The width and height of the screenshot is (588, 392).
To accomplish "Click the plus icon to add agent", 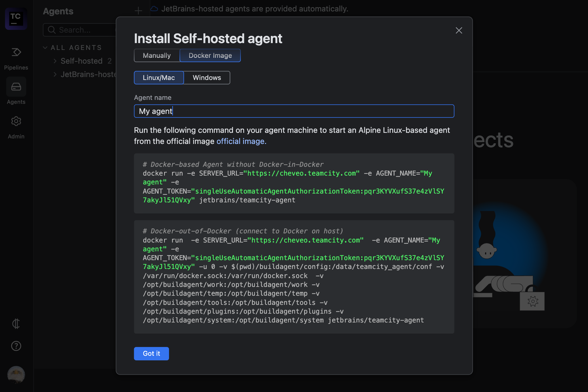I will pos(138,11).
